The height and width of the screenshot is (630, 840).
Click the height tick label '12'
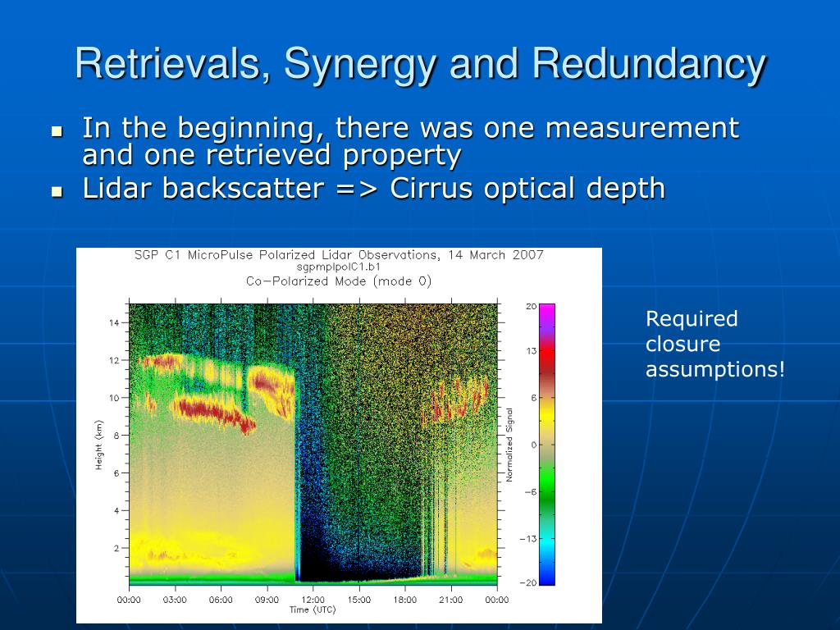(x=113, y=361)
